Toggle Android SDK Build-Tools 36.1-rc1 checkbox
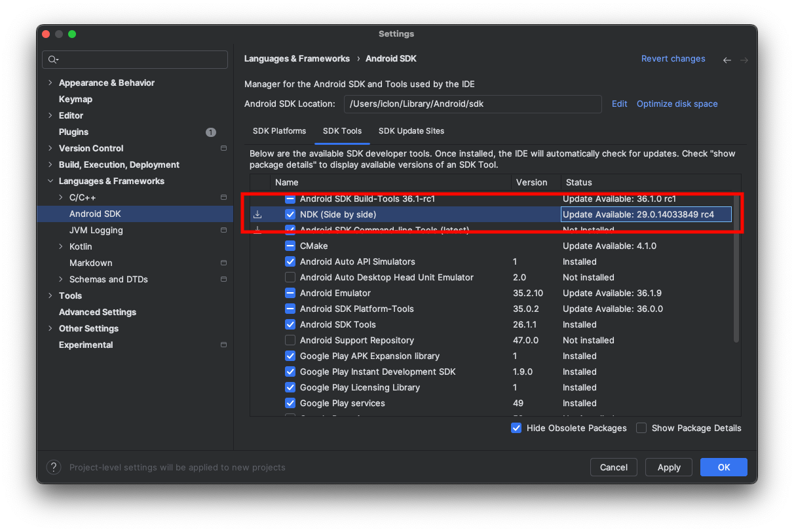The height and width of the screenshot is (532, 794). 290,199
